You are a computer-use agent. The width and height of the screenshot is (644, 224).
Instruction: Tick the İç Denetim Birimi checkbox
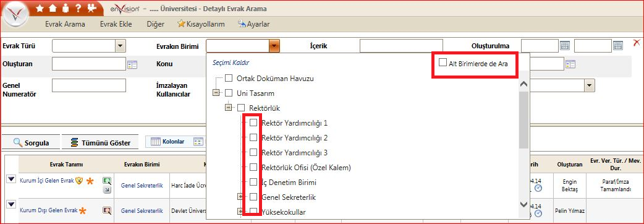coord(253,182)
